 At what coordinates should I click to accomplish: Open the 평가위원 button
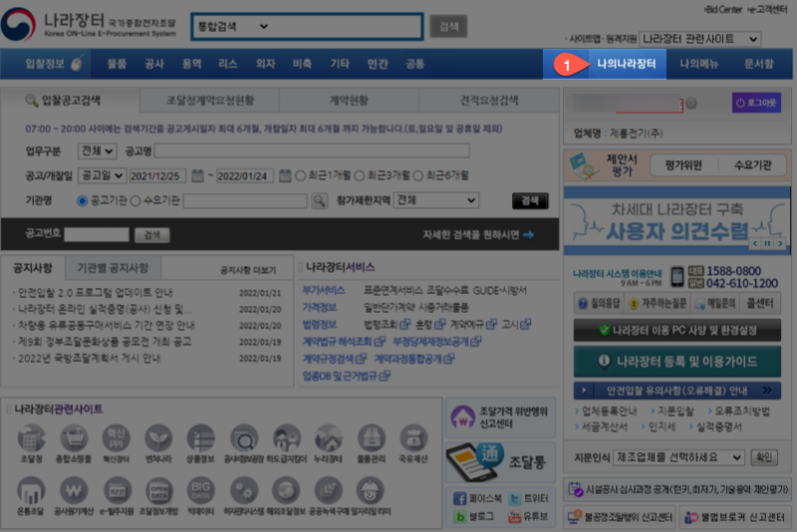[683, 165]
